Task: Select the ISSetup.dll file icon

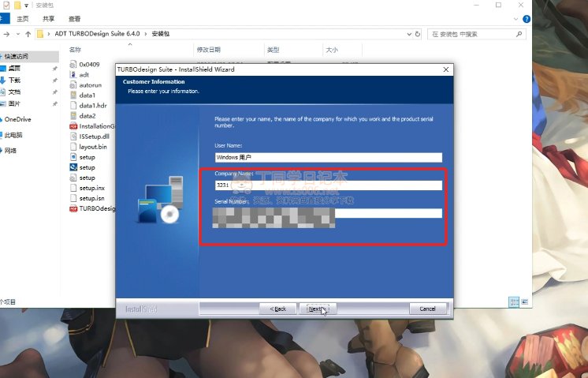Action: click(x=73, y=137)
